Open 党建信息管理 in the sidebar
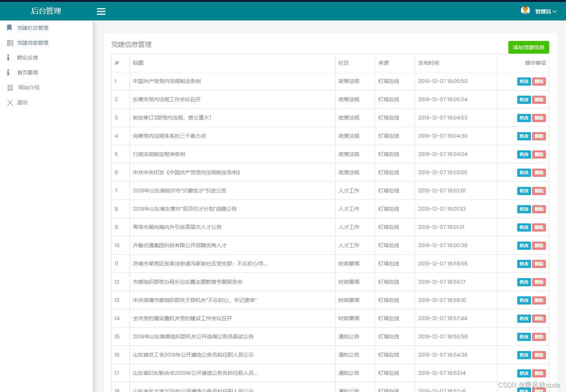The image size is (566, 392). click(33, 43)
